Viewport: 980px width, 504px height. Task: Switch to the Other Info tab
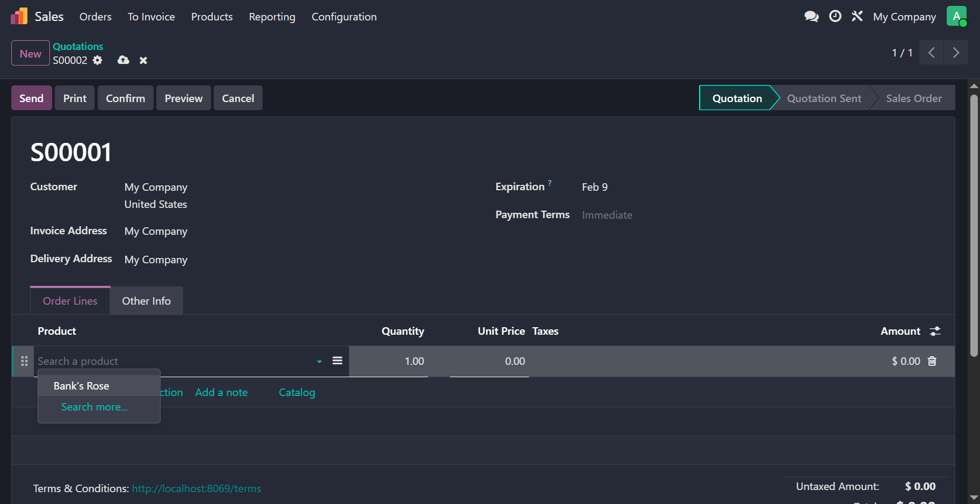point(146,300)
